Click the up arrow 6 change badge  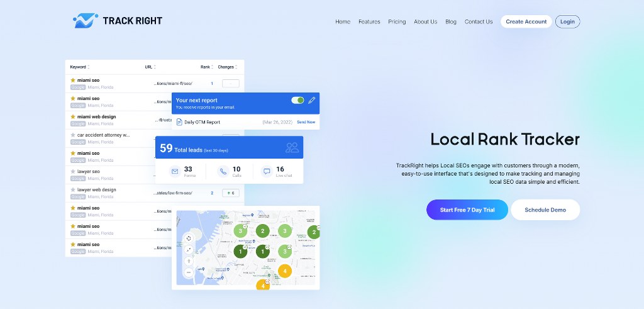[231, 193]
